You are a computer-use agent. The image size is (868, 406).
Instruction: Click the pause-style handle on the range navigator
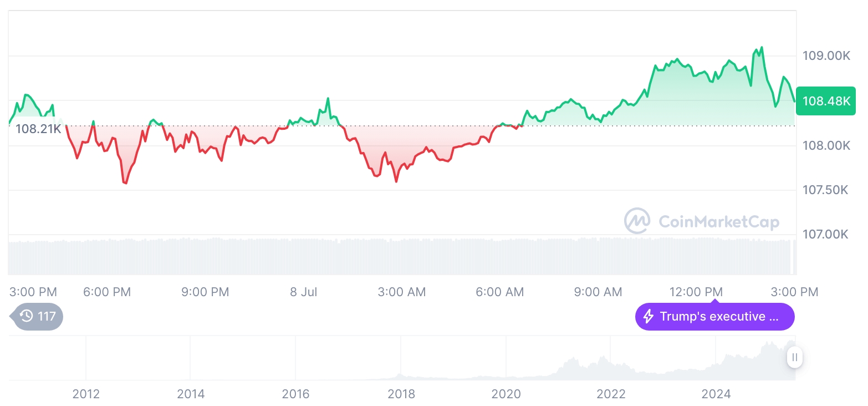pos(795,358)
